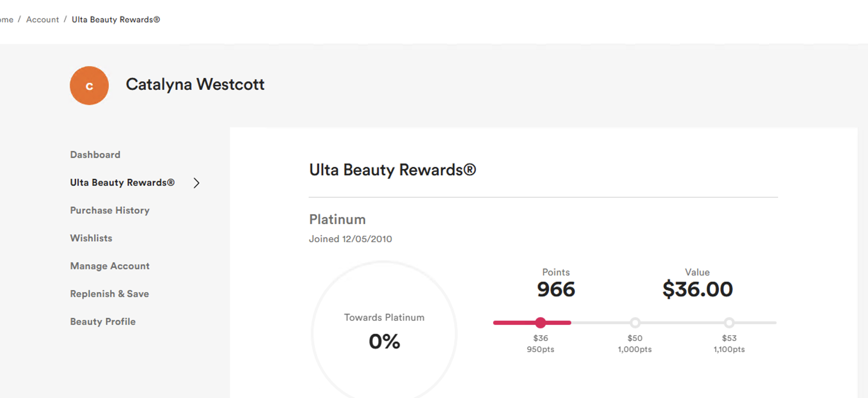Open Purchase History page
The width and height of the screenshot is (868, 398).
(110, 210)
